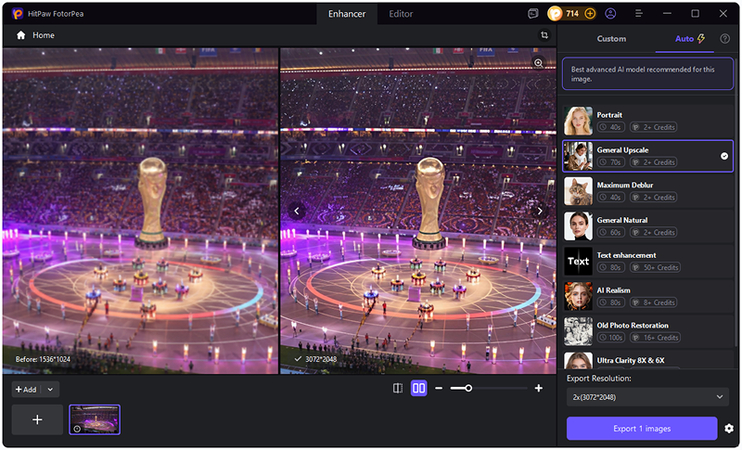Select the Custom tab

(x=611, y=39)
